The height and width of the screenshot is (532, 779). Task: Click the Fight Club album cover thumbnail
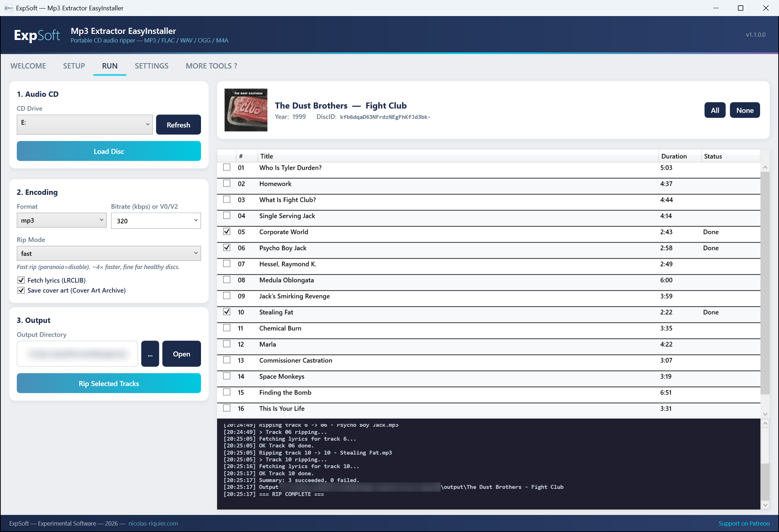click(246, 110)
